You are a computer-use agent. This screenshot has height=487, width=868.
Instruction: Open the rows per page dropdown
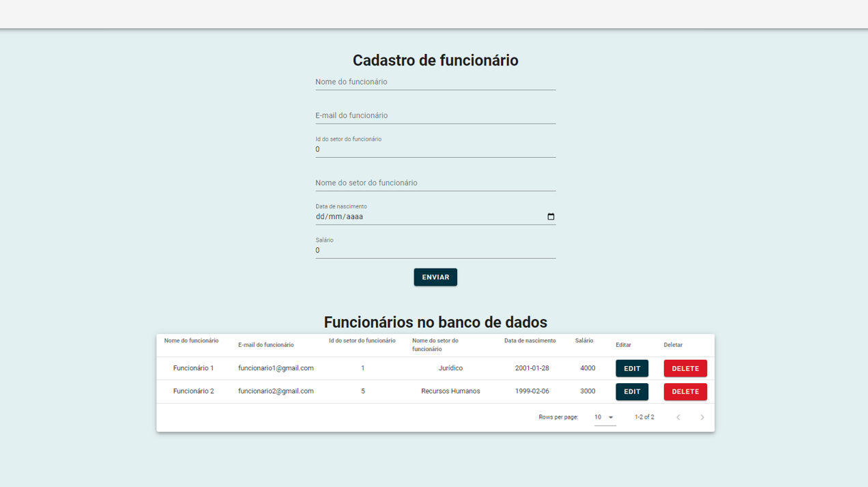[x=605, y=417]
